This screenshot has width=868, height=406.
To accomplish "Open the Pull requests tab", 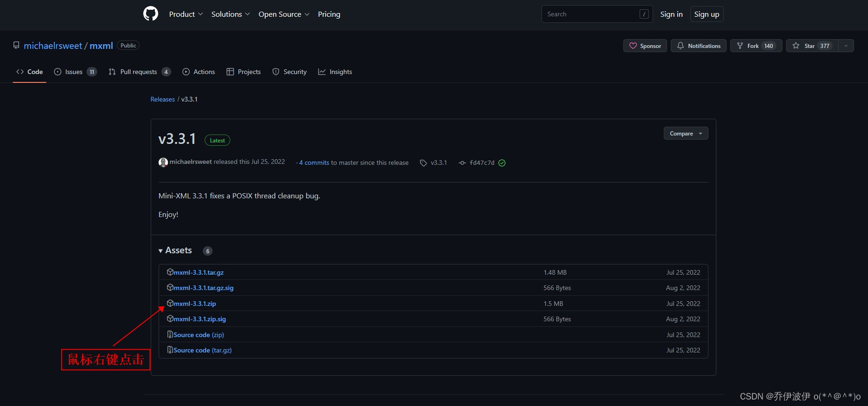I will click(x=140, y=72).
